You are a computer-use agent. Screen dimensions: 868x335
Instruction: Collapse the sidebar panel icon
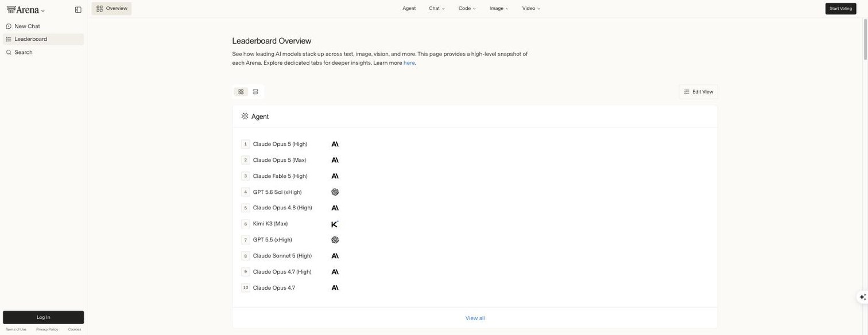pos(78,10)
